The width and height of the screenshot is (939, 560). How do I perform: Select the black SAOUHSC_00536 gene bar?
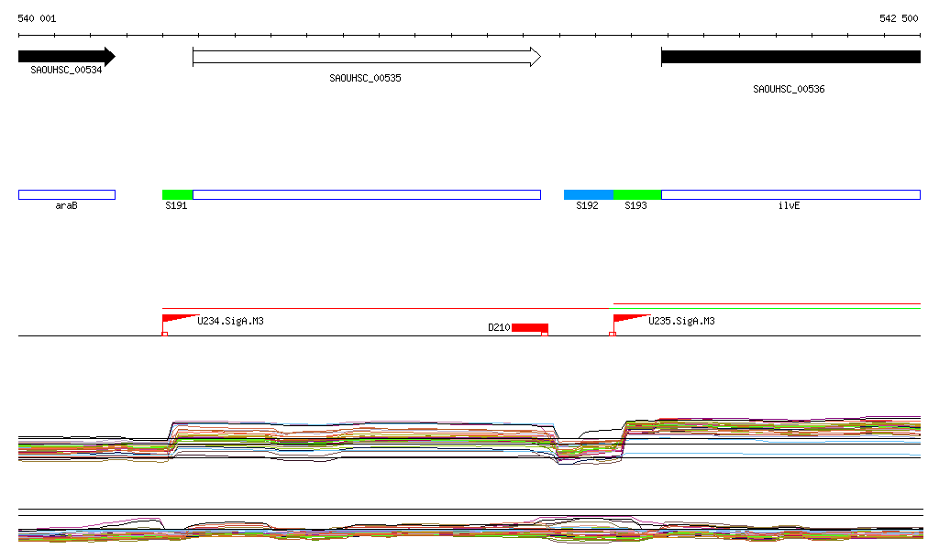pos(790,57)
